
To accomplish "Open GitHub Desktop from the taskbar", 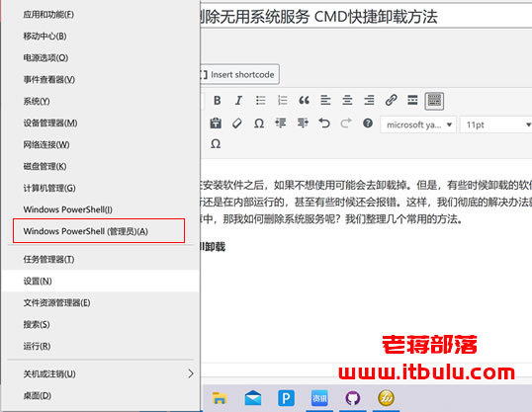I will point(353,398).
